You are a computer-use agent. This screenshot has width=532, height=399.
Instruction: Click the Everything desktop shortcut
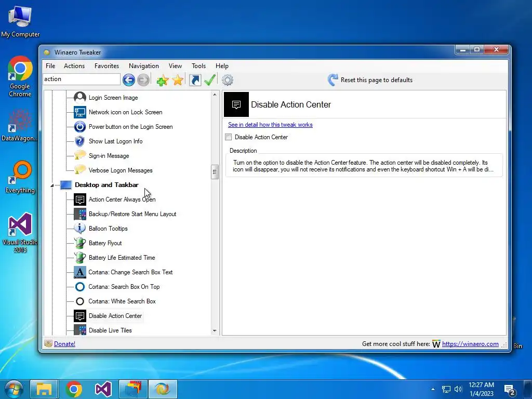pos(20,177)
